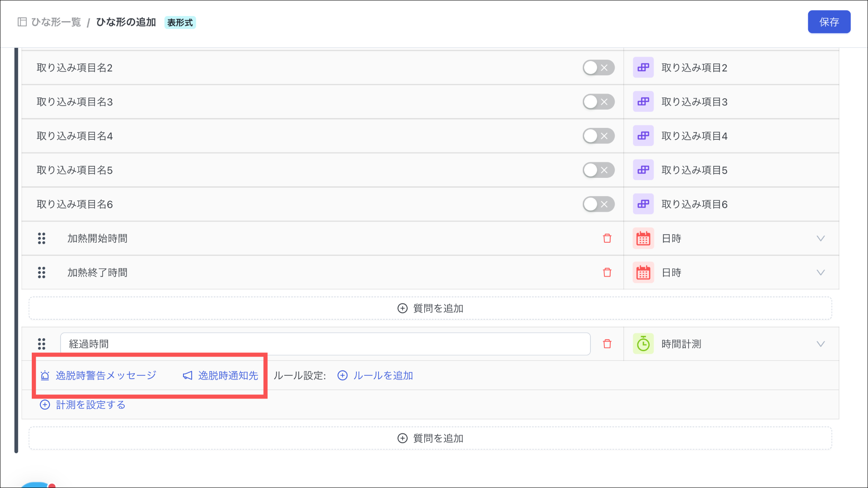868x488 pixels.
Task: Delete the 加熱開始時間 row via trash icon
Action: (x=607, y=238)
